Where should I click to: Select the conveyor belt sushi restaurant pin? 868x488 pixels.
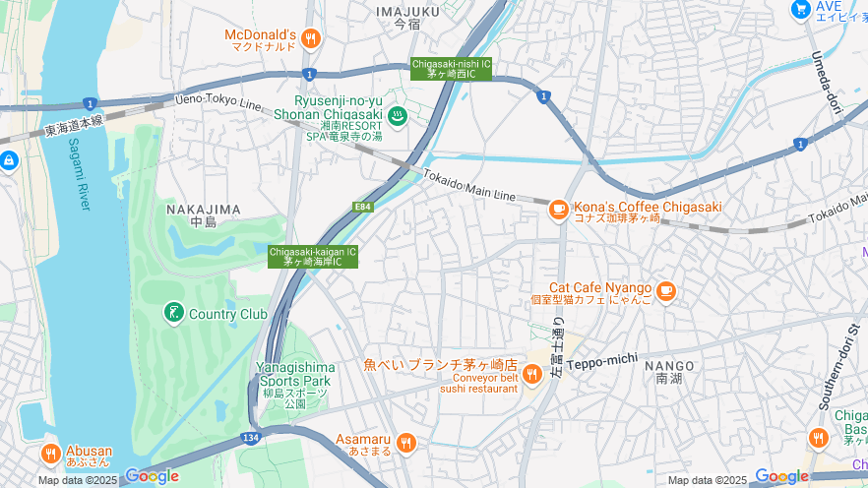(532, 374)
